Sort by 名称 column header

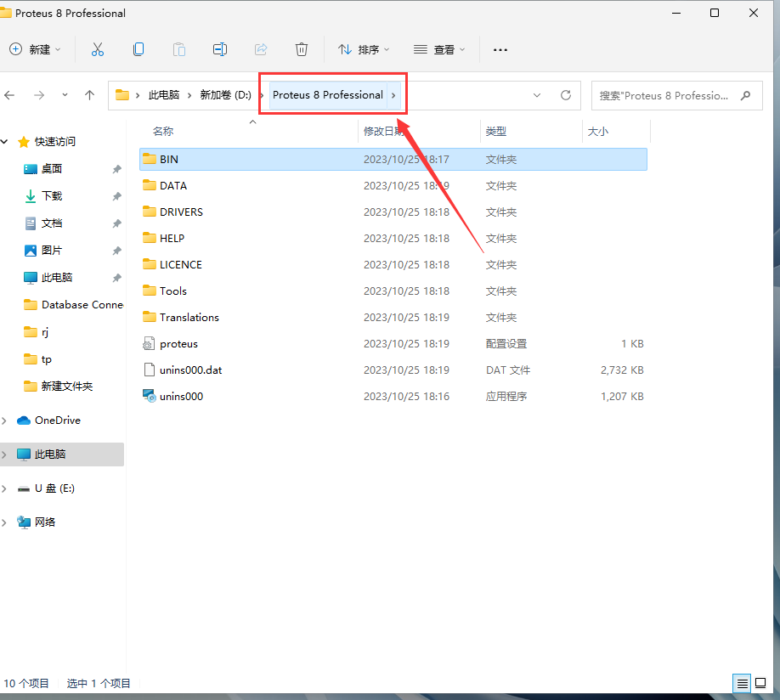click(163, 132)
